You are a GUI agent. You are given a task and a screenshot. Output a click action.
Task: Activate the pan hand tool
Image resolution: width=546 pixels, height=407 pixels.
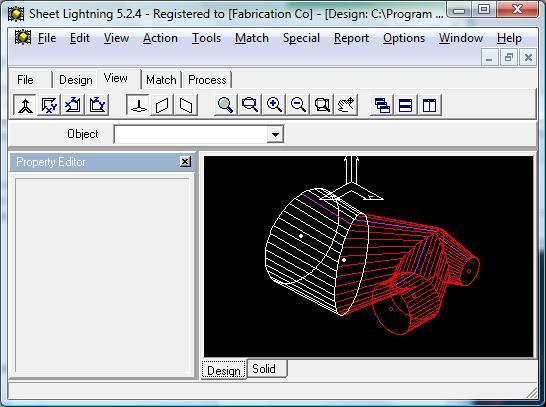(x=346, y=105)
